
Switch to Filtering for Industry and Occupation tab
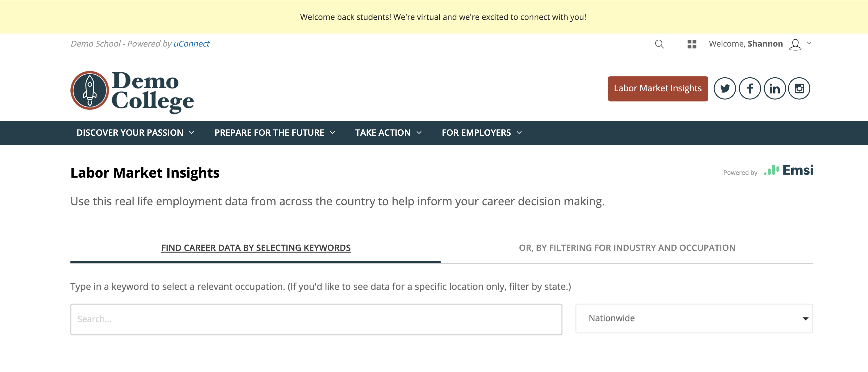(627, 248)
